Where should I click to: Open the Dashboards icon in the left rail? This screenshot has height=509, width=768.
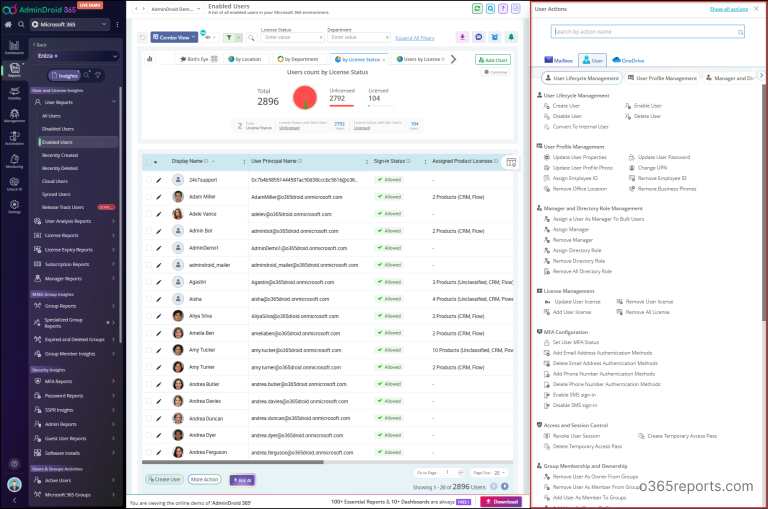(x=14, y=47)
